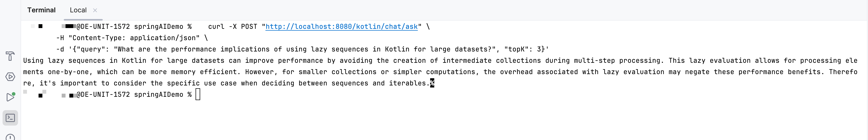The image size is (868, 140).
Task: Click the word POST in the command
Action: [249, 27]
